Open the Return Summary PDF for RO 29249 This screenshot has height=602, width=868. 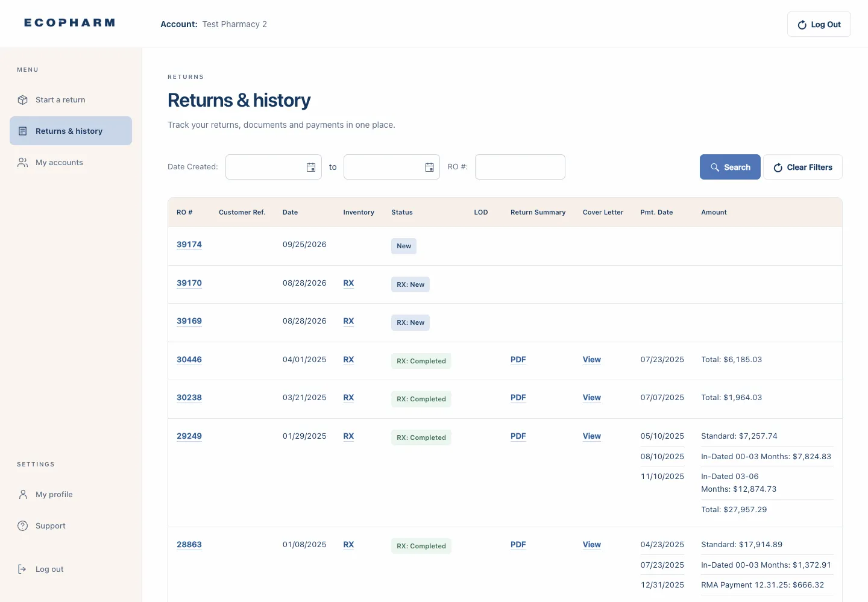click(518, 436)
